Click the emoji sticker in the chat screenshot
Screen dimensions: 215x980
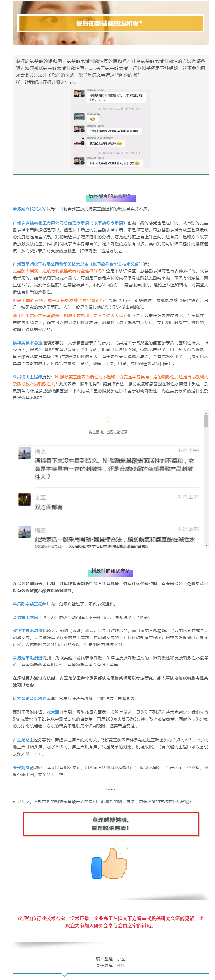click(92, 119)
